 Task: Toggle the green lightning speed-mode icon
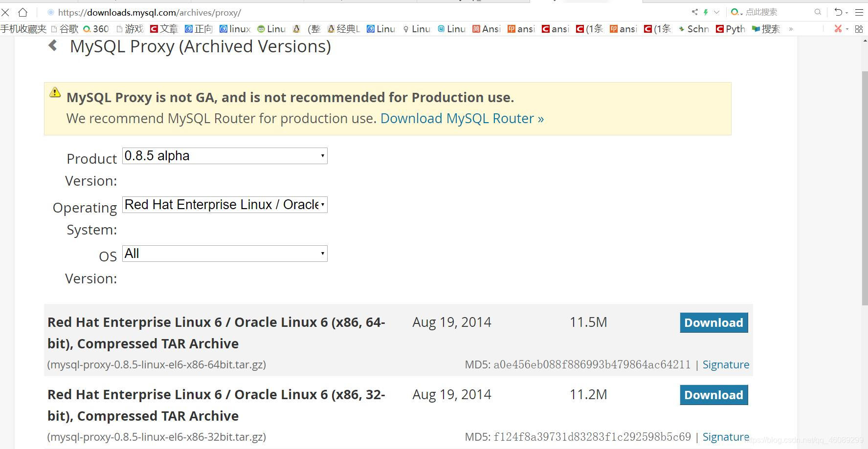click(x=706, y=12)
